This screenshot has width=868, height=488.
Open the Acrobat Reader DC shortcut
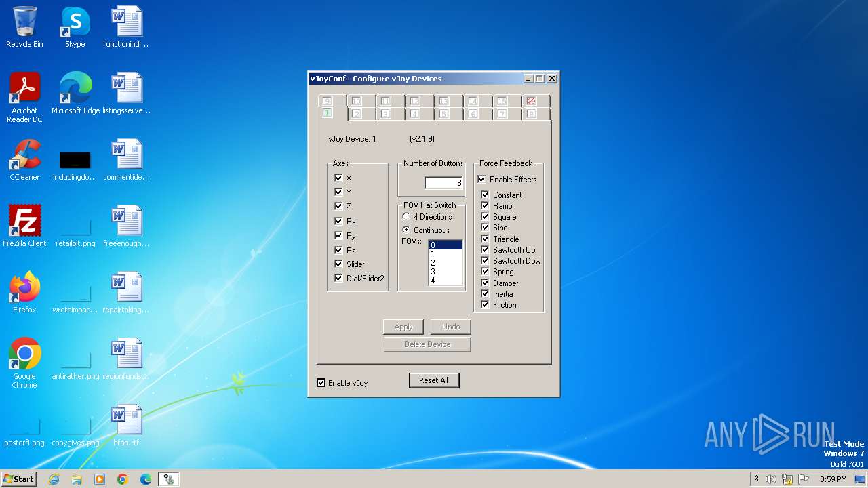point(24,98)
